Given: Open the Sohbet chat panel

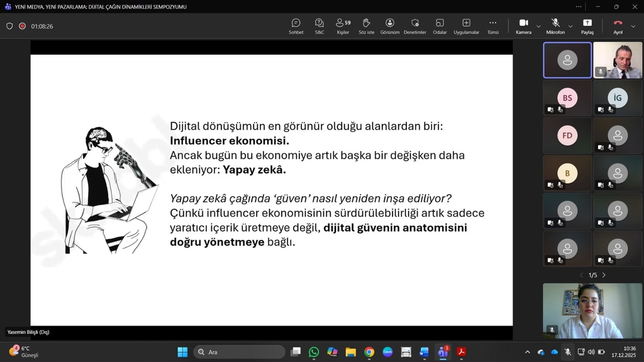Looking at the screenshot, I should [x=296, y=26].
